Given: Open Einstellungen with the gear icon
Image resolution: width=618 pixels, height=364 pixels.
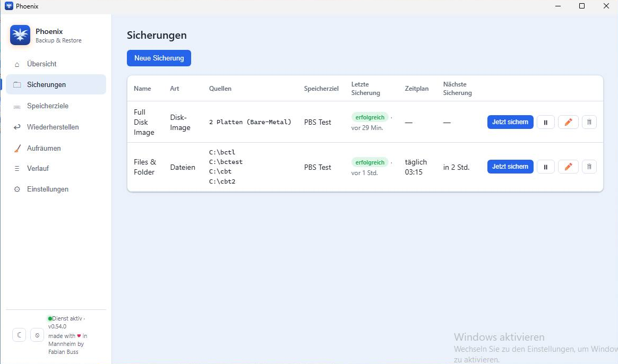Looking at the screenshot, I should (x=56, y=189).
